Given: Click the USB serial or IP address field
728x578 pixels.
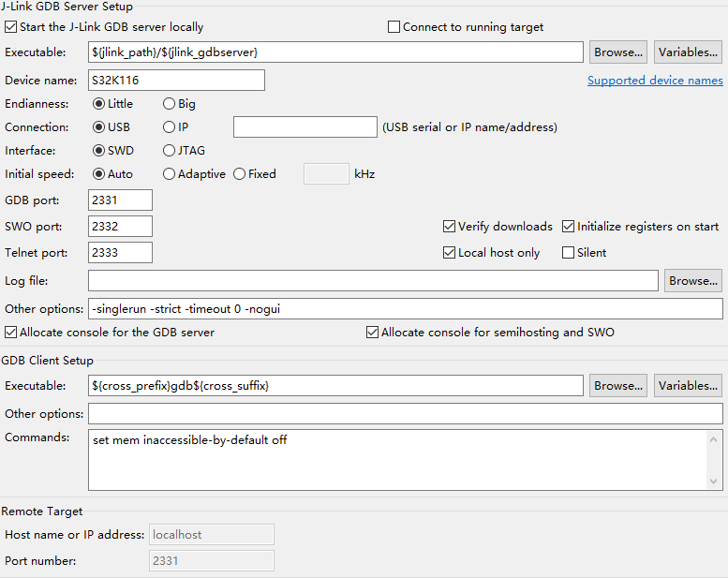Looking at the screenshot, I should [305, 126].
